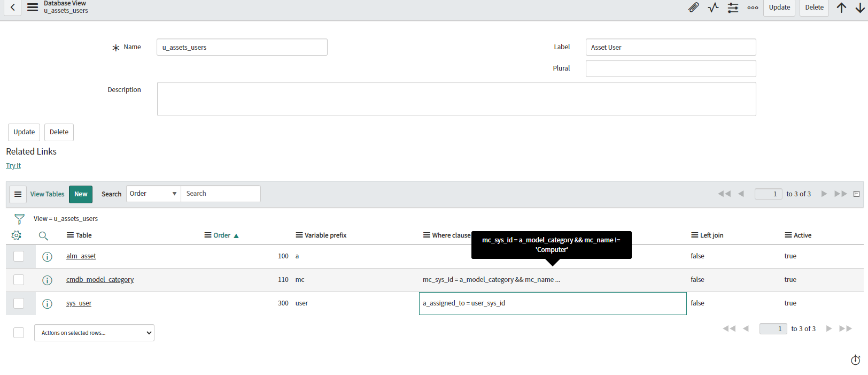Screen dimensions: 868x375
Task: Preview the sys_user record info icon
Action: pos(47,304)
